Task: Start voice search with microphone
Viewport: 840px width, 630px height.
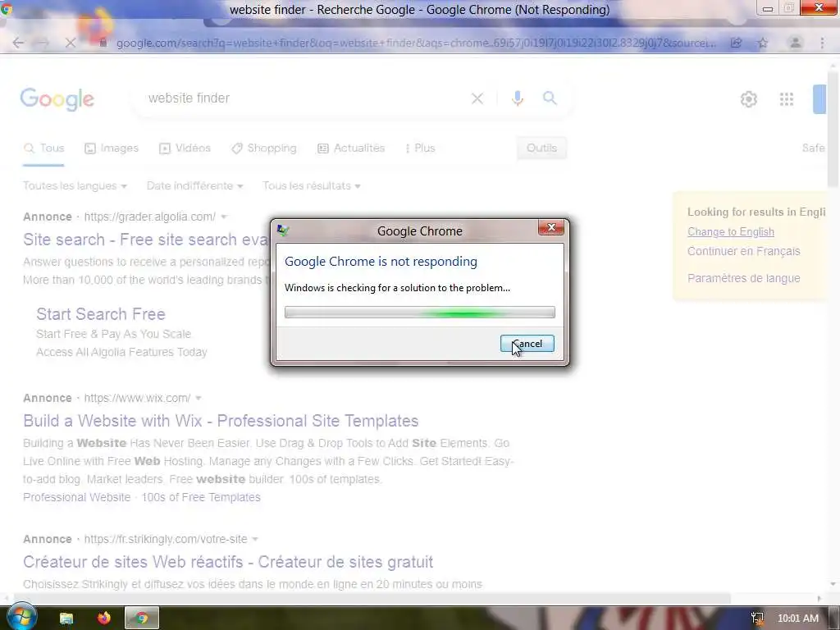Action: pos(517,98)
